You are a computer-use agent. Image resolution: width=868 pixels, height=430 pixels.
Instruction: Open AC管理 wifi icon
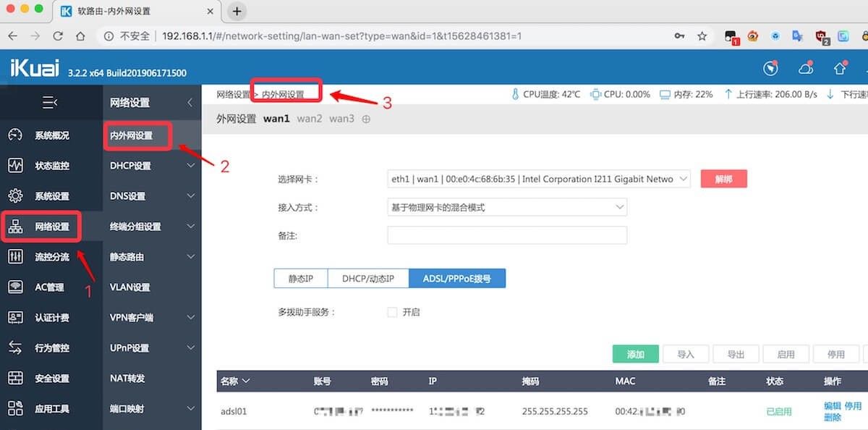tap(15, 287)
